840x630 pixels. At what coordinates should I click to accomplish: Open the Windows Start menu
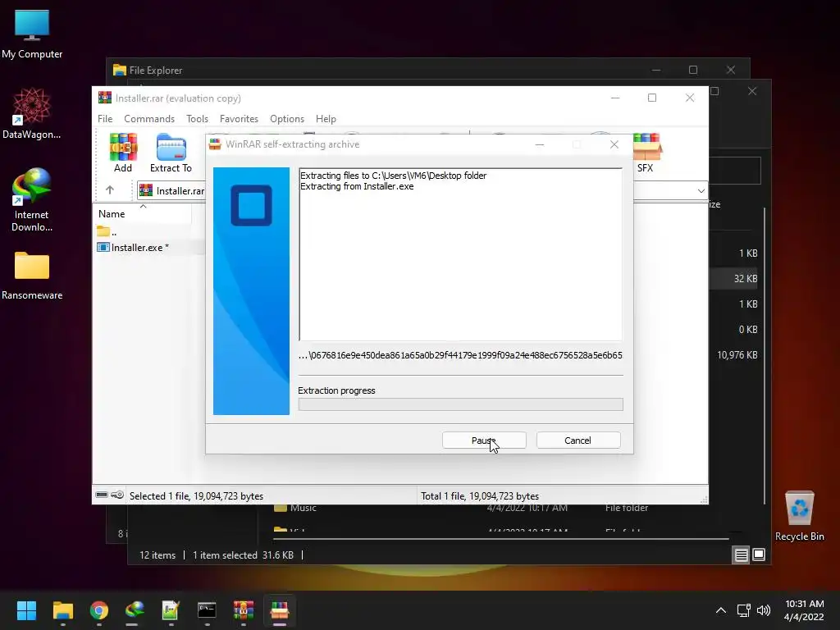pyautogui.click(x=26, y=610)
